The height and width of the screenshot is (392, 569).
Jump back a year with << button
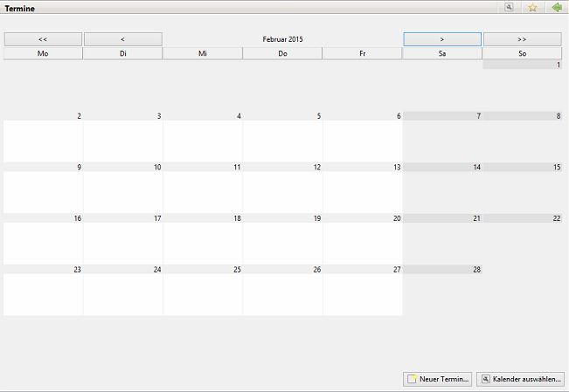[43, 39]
